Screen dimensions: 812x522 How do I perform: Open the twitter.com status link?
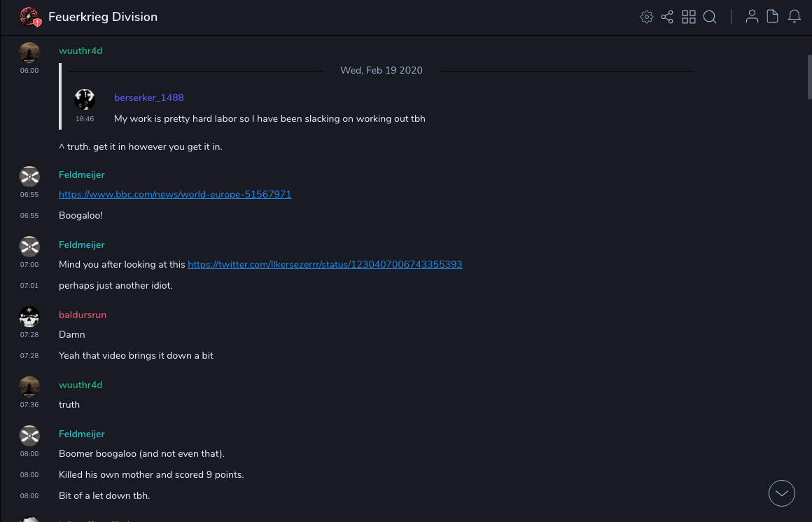325,264
